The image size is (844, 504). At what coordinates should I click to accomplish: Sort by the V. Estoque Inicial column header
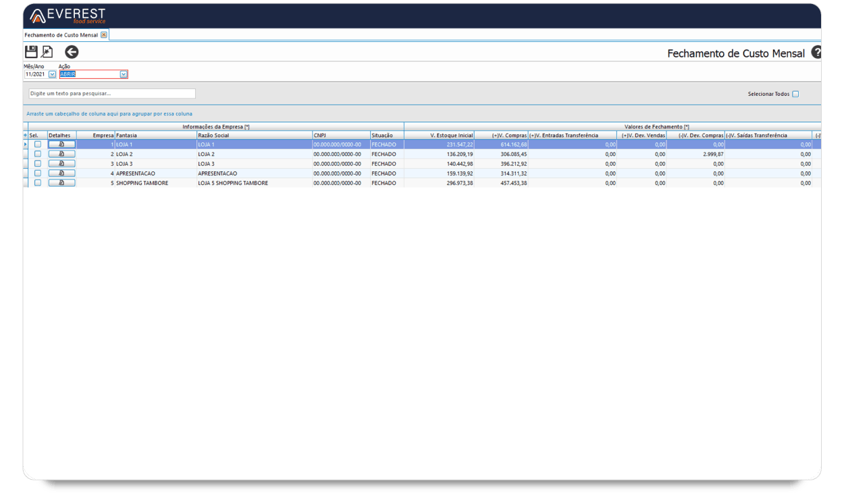(x=439, y=136)
